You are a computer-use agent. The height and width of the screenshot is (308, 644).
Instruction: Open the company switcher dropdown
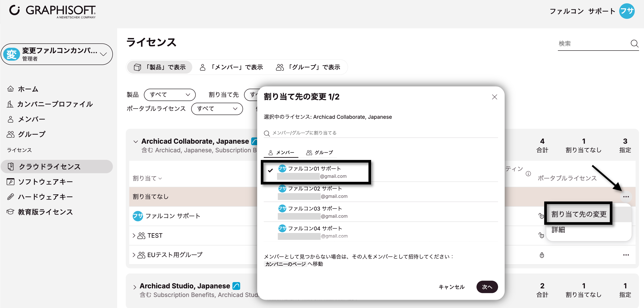point(57,54)
